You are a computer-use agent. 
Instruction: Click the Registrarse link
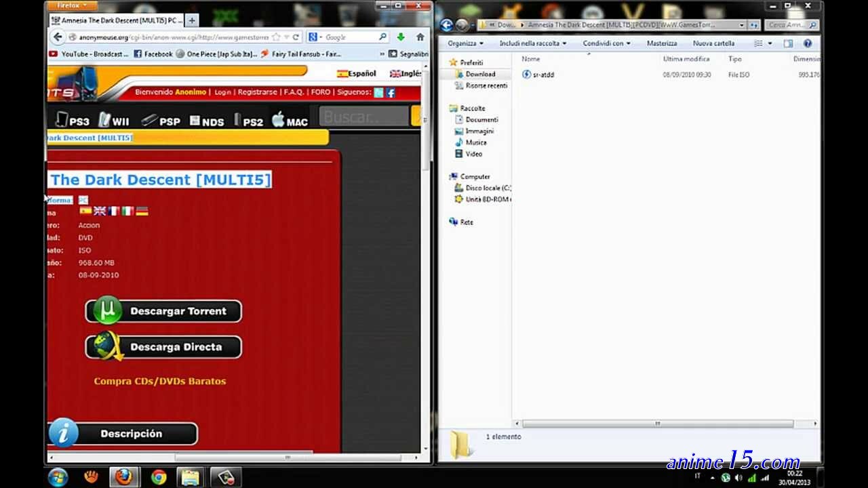258,92
